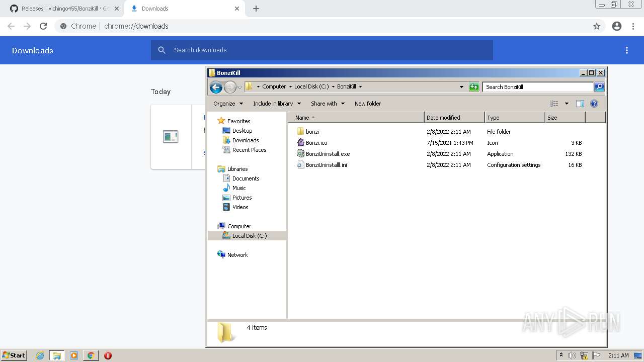Viewport: 644px width, 362px height.
Task: Open Downloads page more actions menu
Action: (627, 50)
